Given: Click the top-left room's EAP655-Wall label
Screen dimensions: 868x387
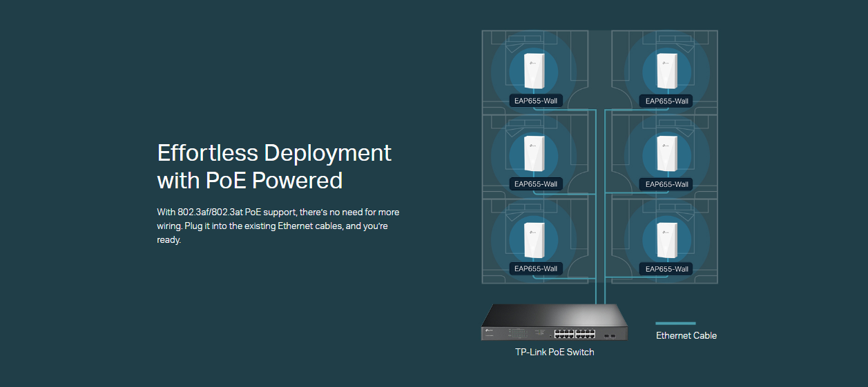Looking at the screenshot, I should click(x=535, y=101).
